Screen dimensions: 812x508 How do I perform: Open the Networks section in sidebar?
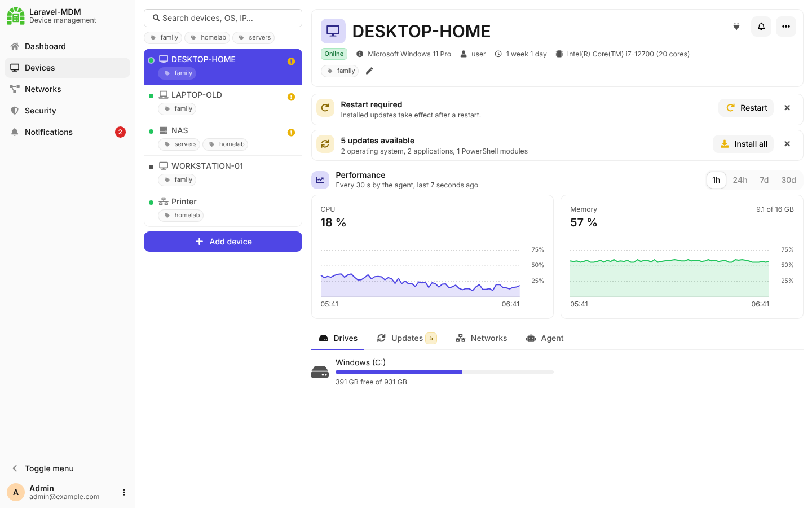67,89
